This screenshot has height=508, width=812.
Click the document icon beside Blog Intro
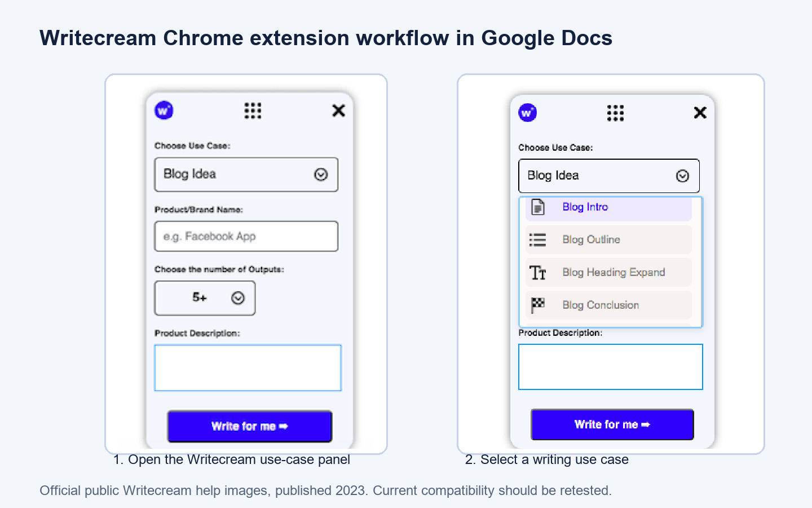point(538,207)
